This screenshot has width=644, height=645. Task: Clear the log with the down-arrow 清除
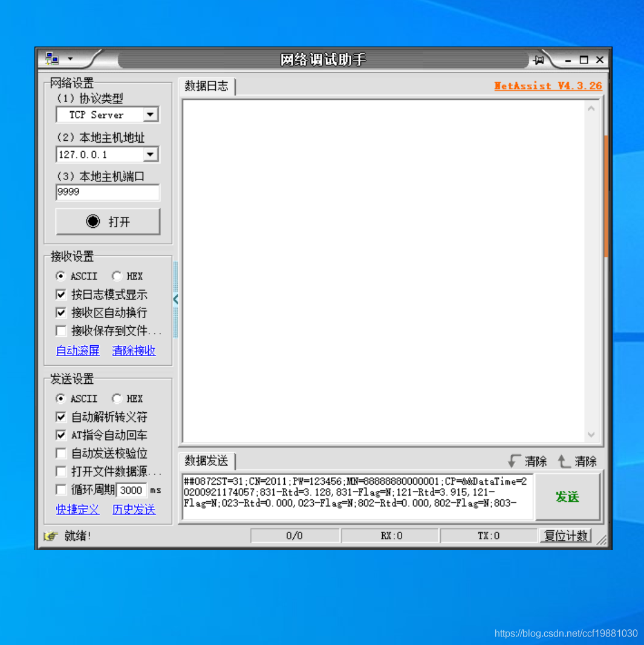[527, 461]
